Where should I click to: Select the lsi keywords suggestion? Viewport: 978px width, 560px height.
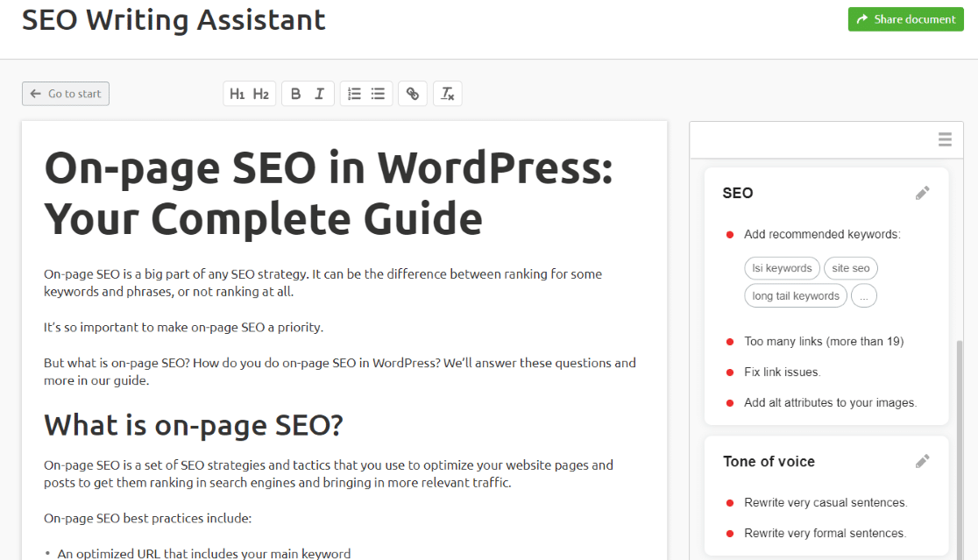click(782, 268)
